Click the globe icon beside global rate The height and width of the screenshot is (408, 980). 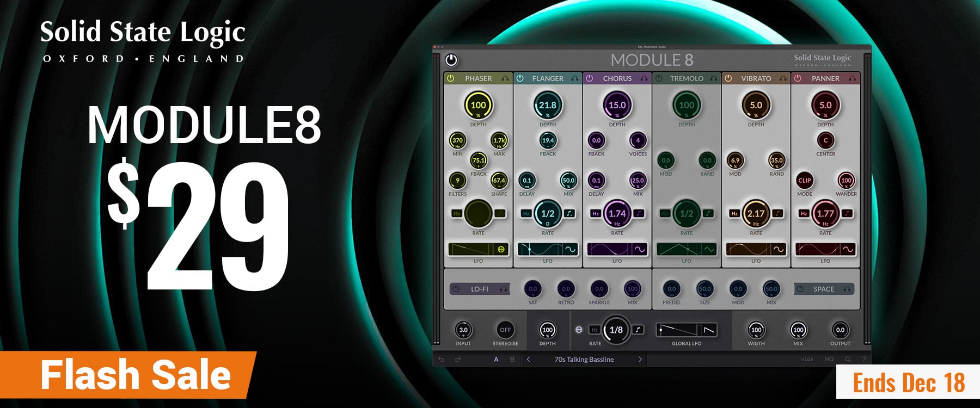tap(579, 330)
